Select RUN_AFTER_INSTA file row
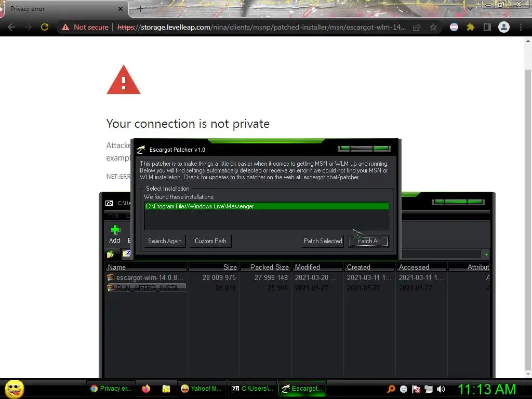 pyautogui.click(x=298, y=288)
